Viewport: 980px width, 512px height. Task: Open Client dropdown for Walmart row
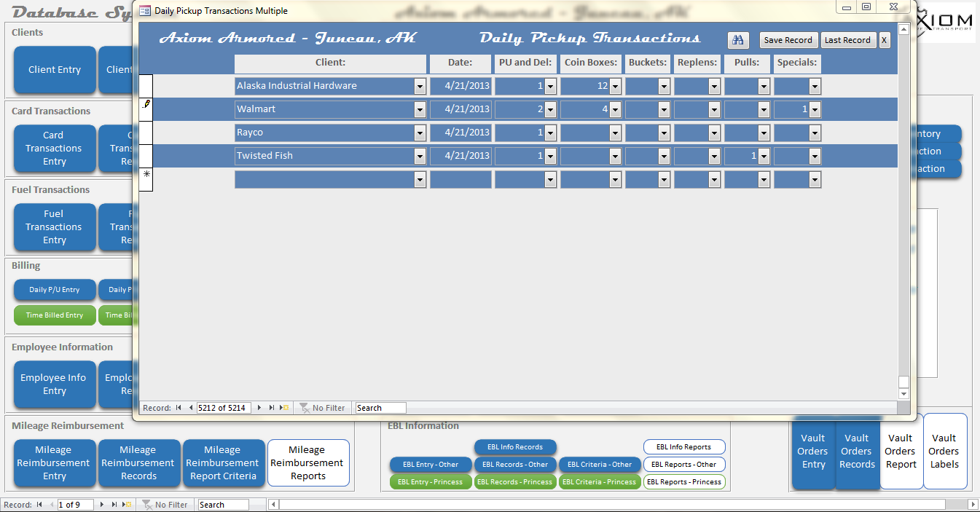[420, 110]
